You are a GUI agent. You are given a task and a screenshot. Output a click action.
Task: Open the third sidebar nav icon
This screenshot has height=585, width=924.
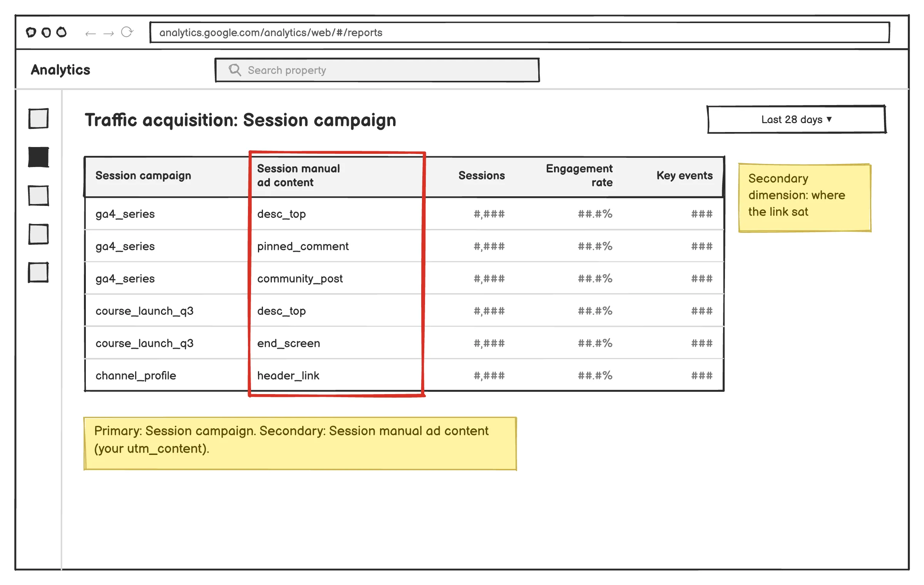tap(38, 196)
